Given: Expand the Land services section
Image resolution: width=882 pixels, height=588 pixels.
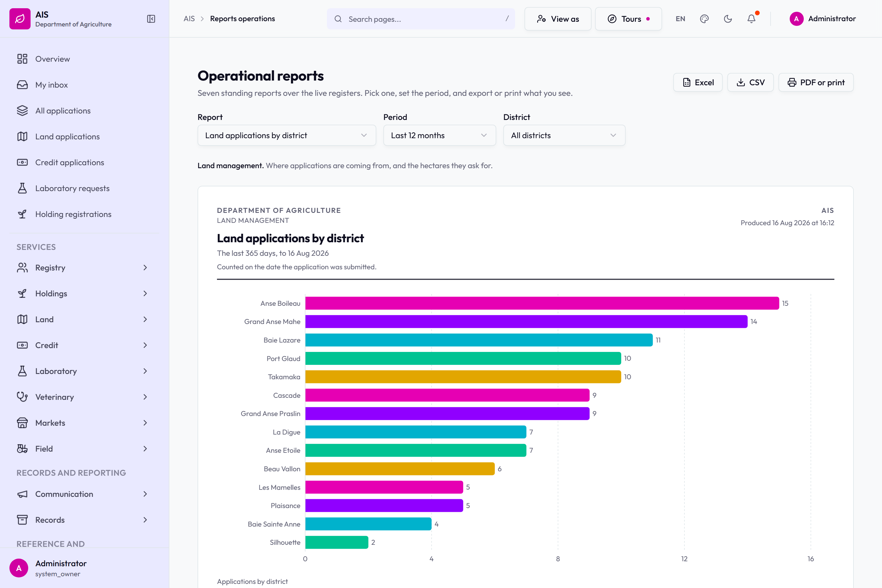Looking at the screenshot, I should [84, 320].
